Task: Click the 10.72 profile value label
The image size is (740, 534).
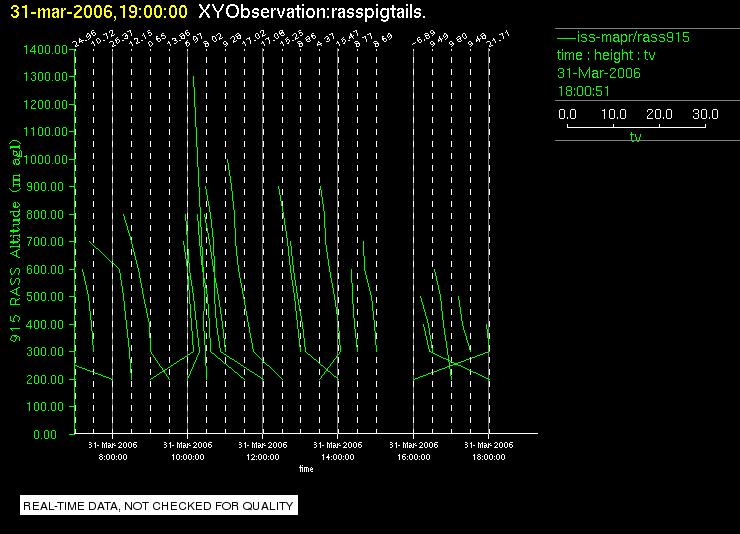Action: tap(102, 39)
